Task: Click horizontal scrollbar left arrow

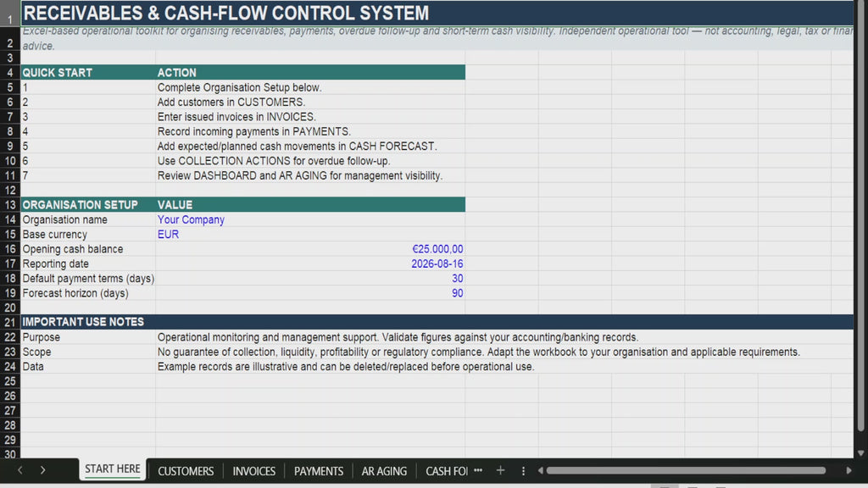Action: pos(540,471)
